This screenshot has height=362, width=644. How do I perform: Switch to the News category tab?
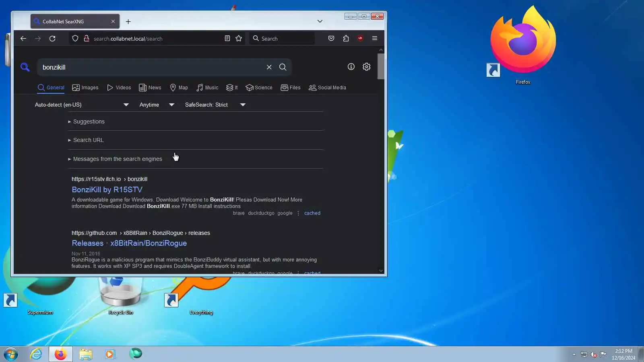click(150, 88)
